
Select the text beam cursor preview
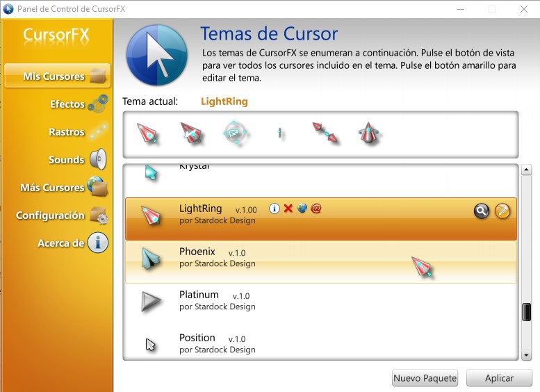tap(279, 133)
